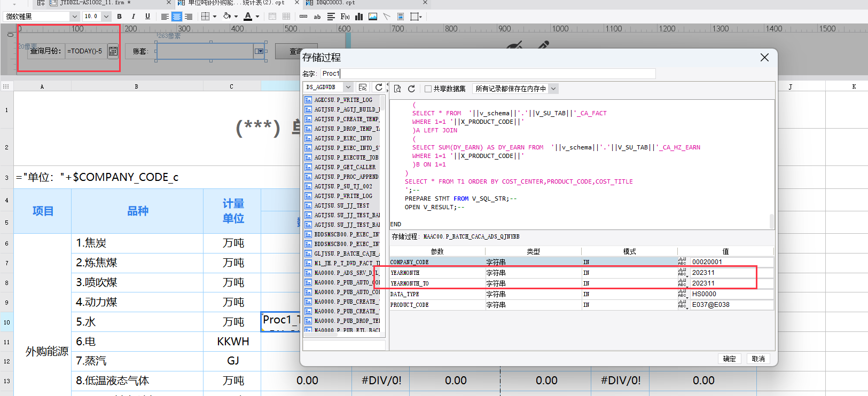Toggle underline formatting in the toolbar
The height and width of the screenshot is (396, 868).
pos(147,17)
